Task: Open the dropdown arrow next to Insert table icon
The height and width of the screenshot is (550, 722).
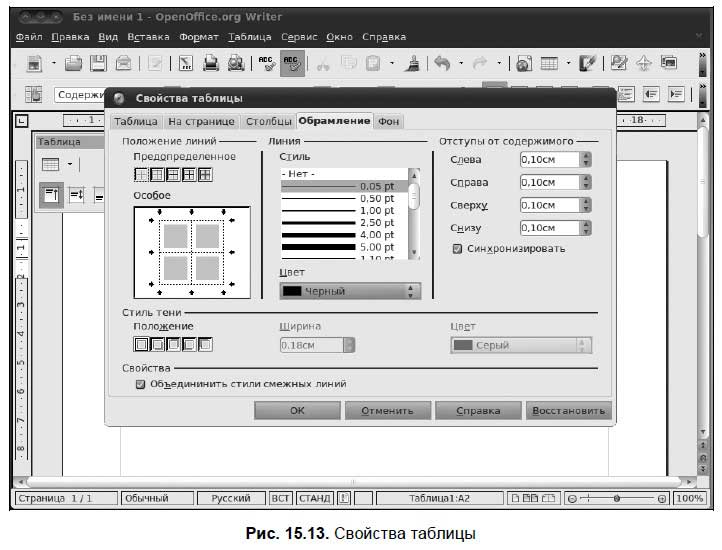Action: click(x=568, y=63)
